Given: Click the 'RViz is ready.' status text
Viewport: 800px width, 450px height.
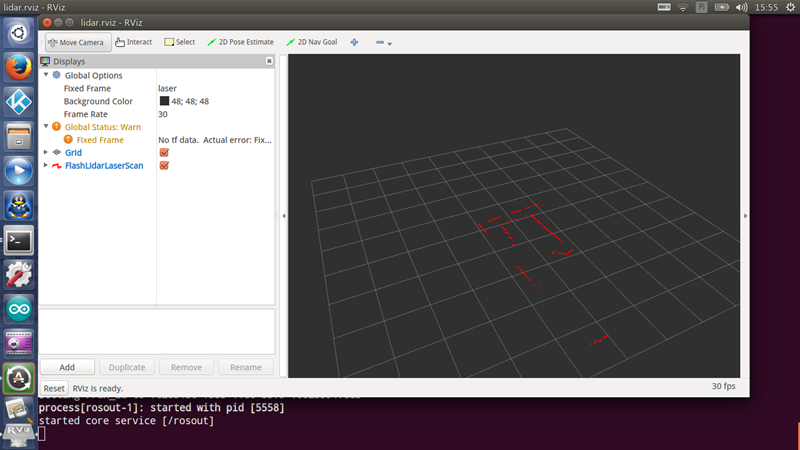Looking at the screenshot, I should (97, 388).
